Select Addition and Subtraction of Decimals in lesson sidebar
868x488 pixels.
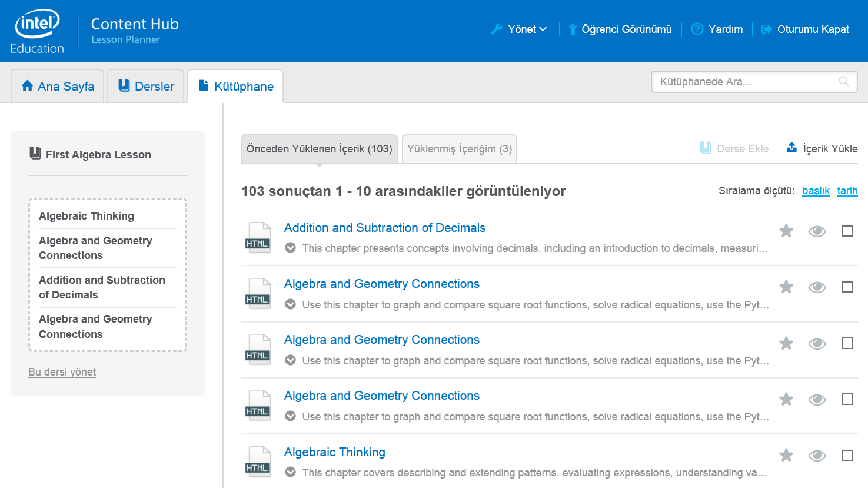[x=102, y=287]
